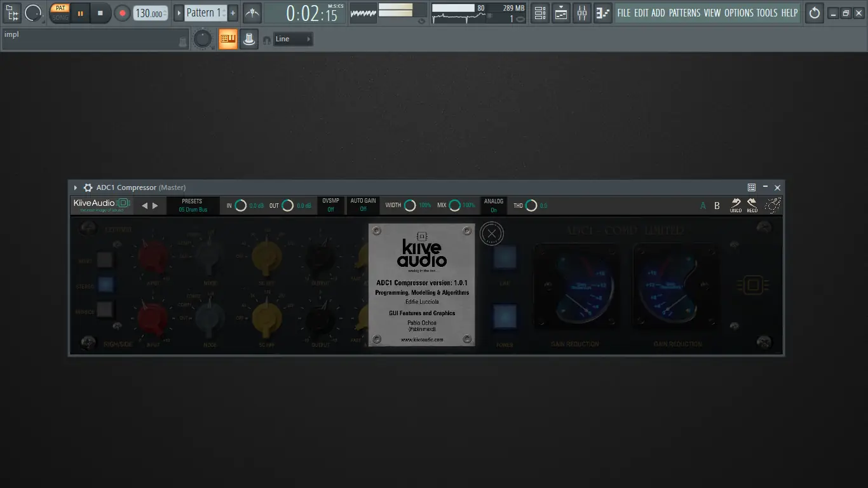
Task: Click the dimmed square button above the LINK label
Action: point(505,258)
